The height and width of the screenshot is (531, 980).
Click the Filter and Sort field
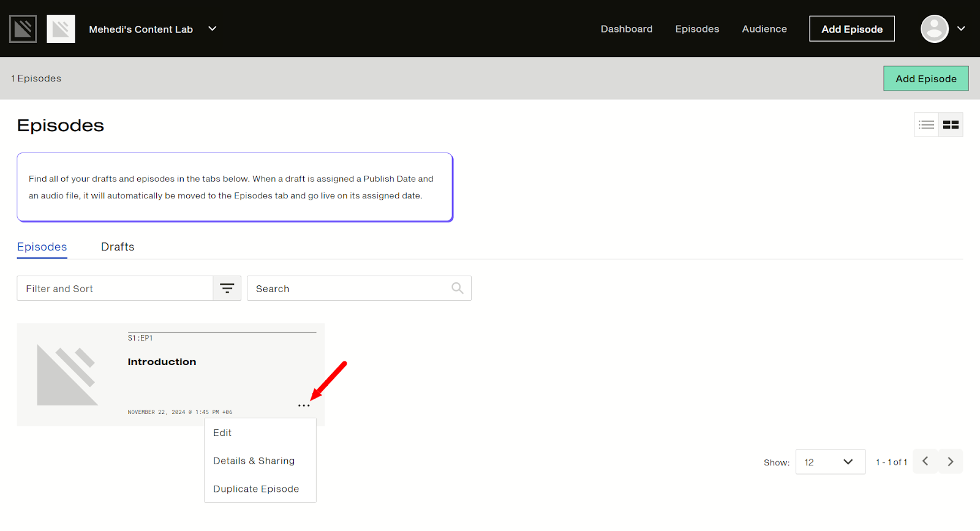[x=115, y=288]
